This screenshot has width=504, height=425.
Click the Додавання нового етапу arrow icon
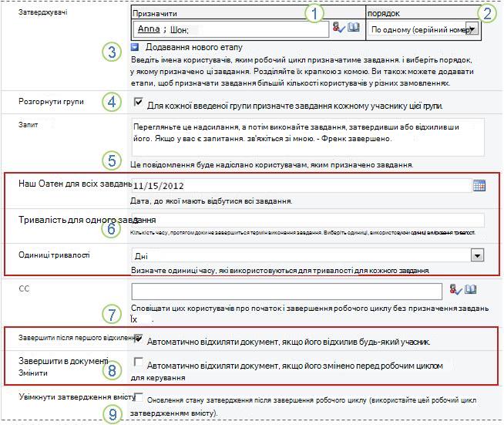(135, 47)
